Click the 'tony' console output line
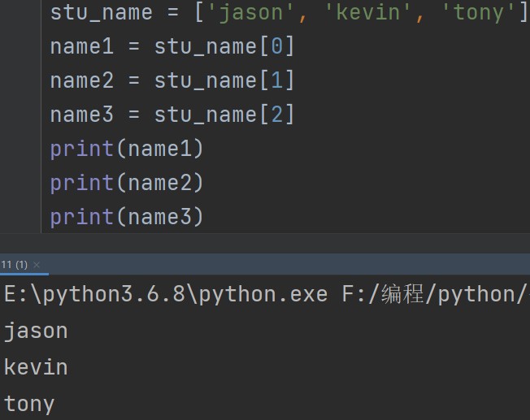This screenshot has width=530, height=420. [x=29, y=404]
